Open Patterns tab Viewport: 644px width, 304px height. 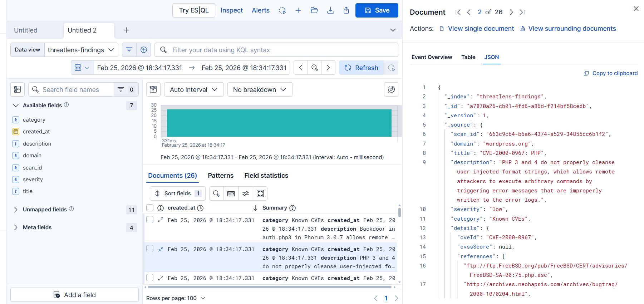tap(221, 176)
